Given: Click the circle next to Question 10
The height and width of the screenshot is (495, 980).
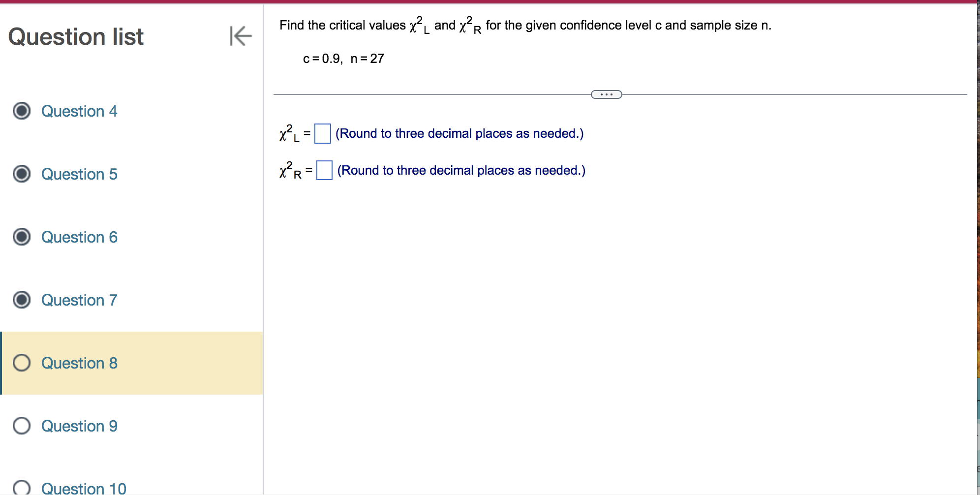Looking at the screenshot, I should [21, 487].
